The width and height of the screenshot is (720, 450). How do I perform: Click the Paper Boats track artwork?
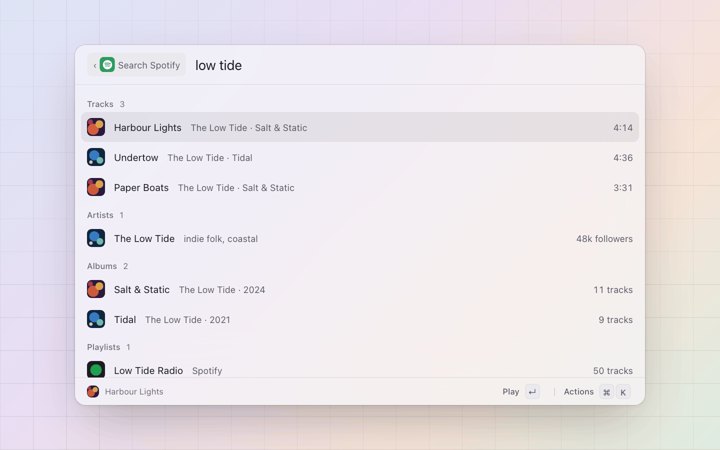coord(96,187)
